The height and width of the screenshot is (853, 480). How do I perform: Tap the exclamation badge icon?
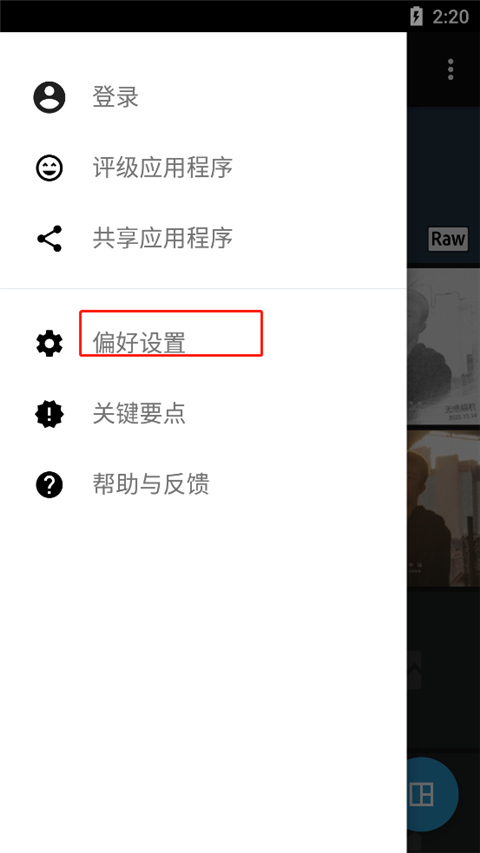point(49,415)
